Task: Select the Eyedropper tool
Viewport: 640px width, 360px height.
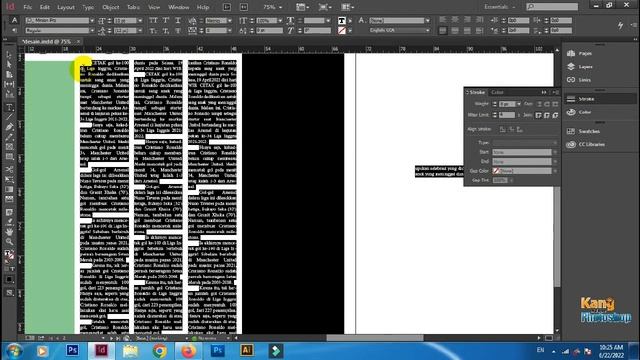Action: click(x=9, y=222)
